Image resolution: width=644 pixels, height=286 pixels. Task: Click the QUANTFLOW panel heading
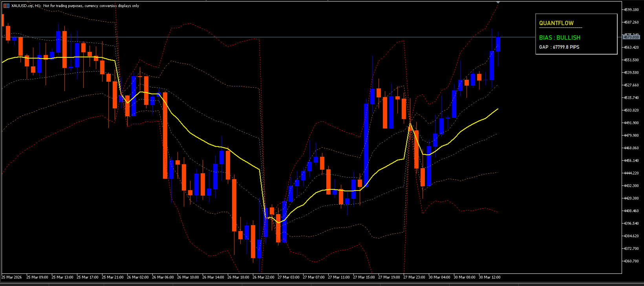[x=556, y=23]
